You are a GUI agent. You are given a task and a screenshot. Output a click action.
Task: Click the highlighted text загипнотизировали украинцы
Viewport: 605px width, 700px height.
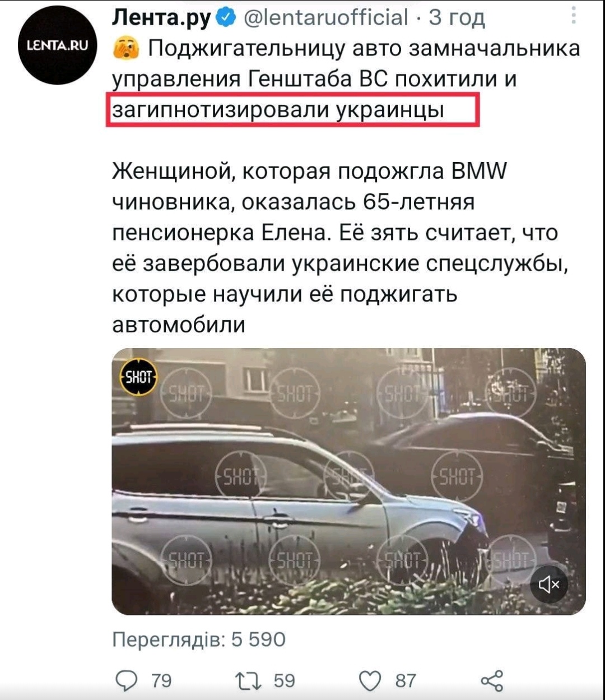click(x=279, y=109)
